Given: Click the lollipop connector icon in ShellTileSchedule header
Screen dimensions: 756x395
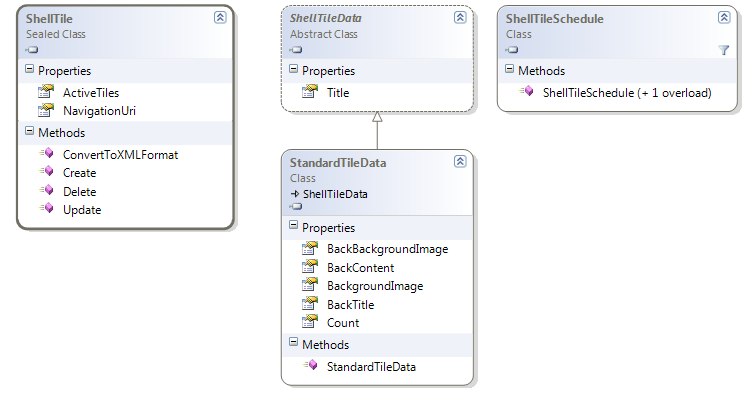Looking at the screenshot, I should point(512,50).
